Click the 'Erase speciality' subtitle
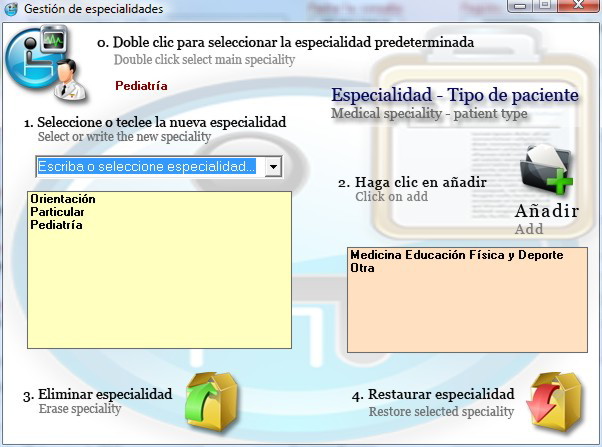The width and height of the screenshot is (602, 447). click(80, 409)
